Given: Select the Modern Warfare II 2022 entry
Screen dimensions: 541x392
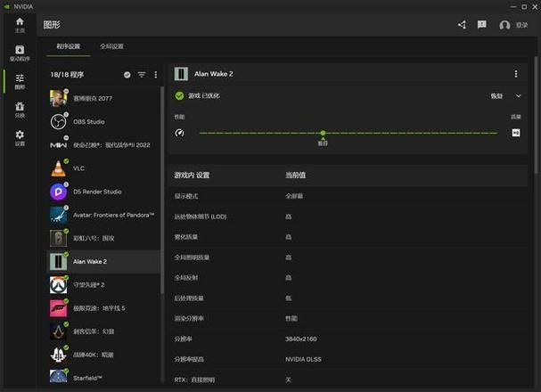Looking at the screenshot, I should pos(103,145).
